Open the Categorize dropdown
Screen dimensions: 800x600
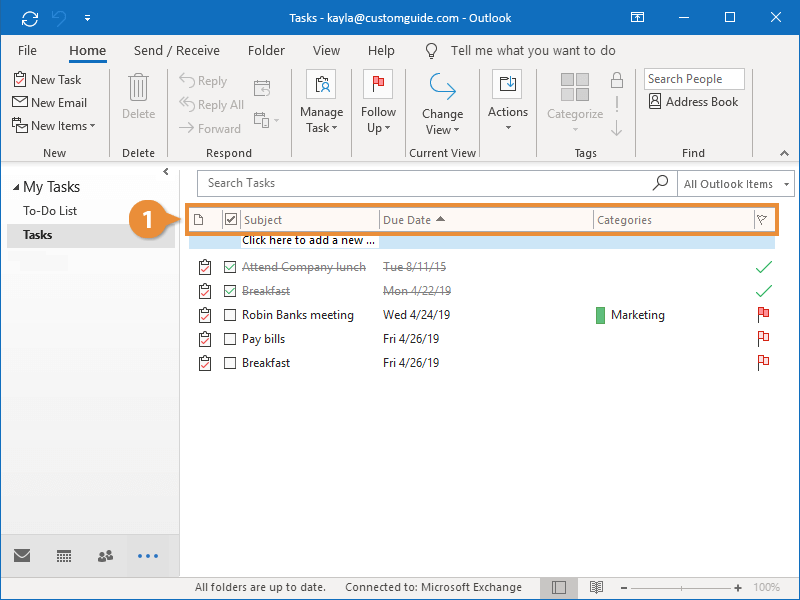coord(575,102)
